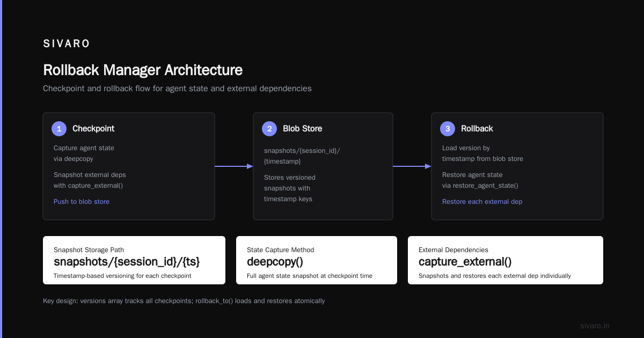The image size is (644, 338).
Task: Select the 'deepcopy()' value
Action: pyautogui.click(x=275, y=262)
